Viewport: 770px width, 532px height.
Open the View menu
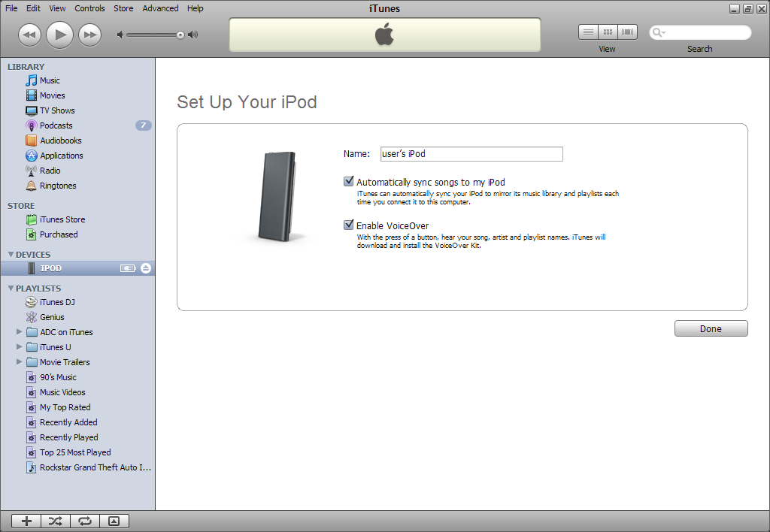click(x=57, y=8)
